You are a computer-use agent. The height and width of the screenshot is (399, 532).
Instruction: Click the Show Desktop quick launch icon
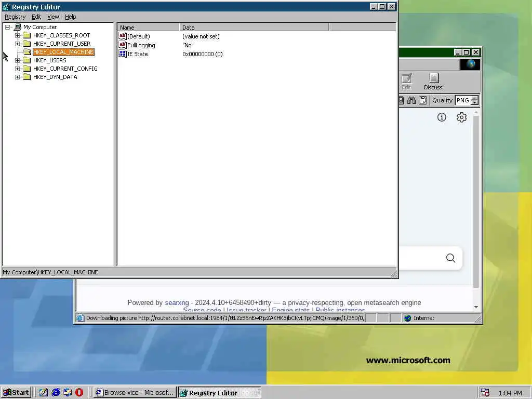[x=44, y=393]
